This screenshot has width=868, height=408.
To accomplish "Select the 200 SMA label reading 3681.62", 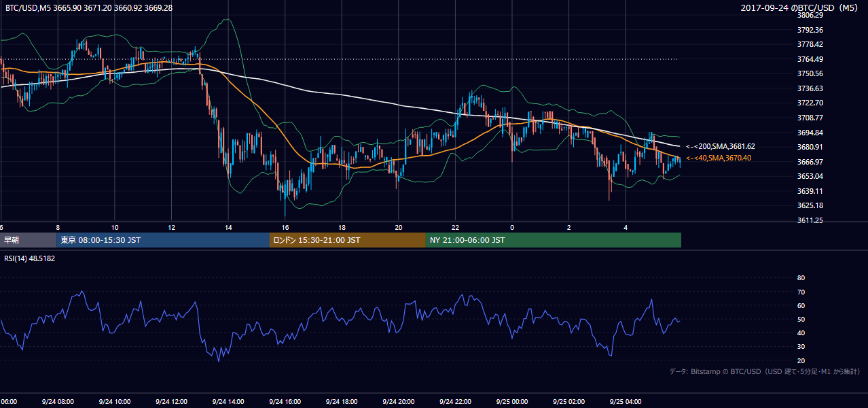I will click(x=721, y=146).
